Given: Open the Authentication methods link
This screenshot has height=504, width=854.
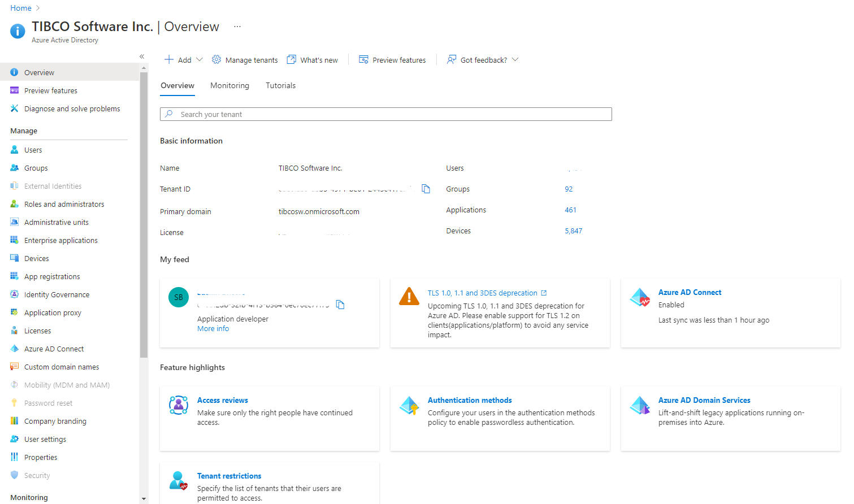Looking at the screenshot, I should pos(470,401).
